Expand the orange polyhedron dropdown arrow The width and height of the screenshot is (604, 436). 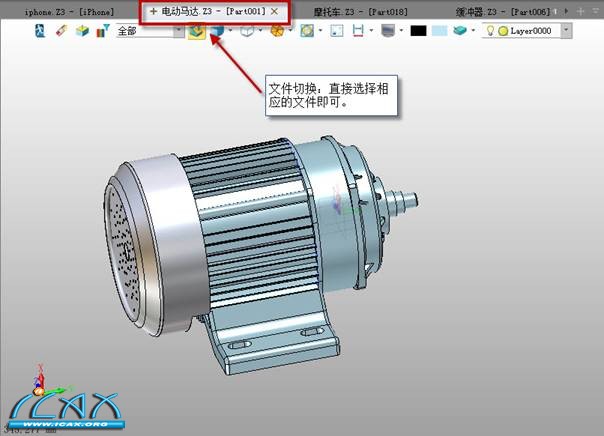point(290,30)
